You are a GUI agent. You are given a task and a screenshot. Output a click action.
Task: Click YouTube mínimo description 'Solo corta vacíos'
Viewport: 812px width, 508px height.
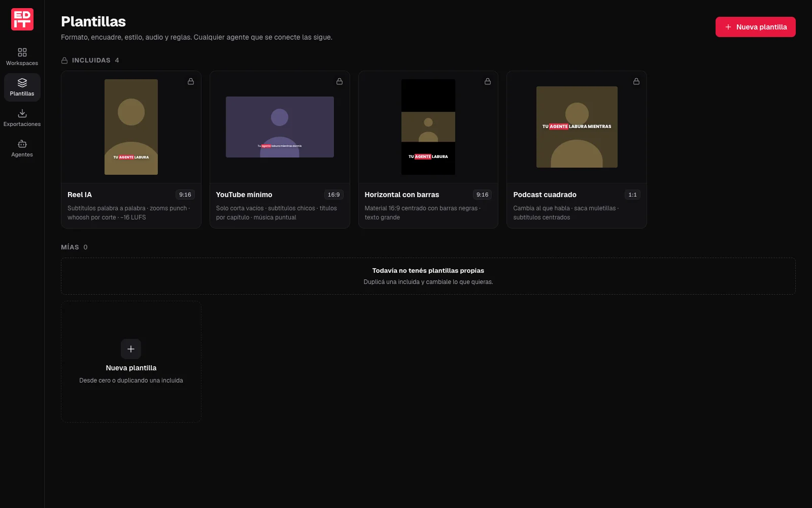[277, 213]
